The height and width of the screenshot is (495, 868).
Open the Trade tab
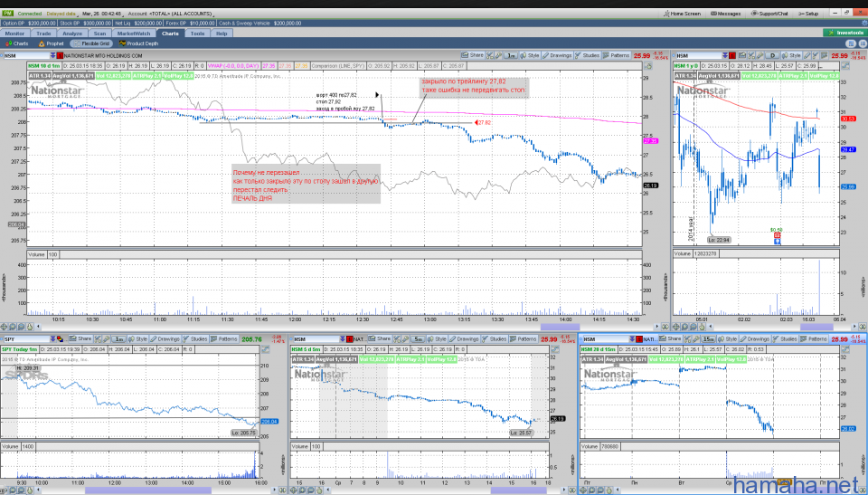43,33
